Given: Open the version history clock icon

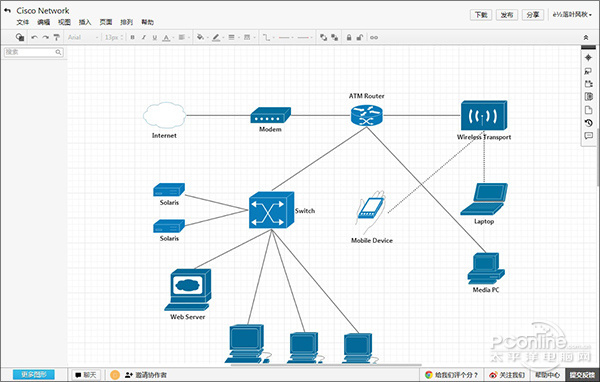Looking at the screenshot, I should (x=588, y=123).
